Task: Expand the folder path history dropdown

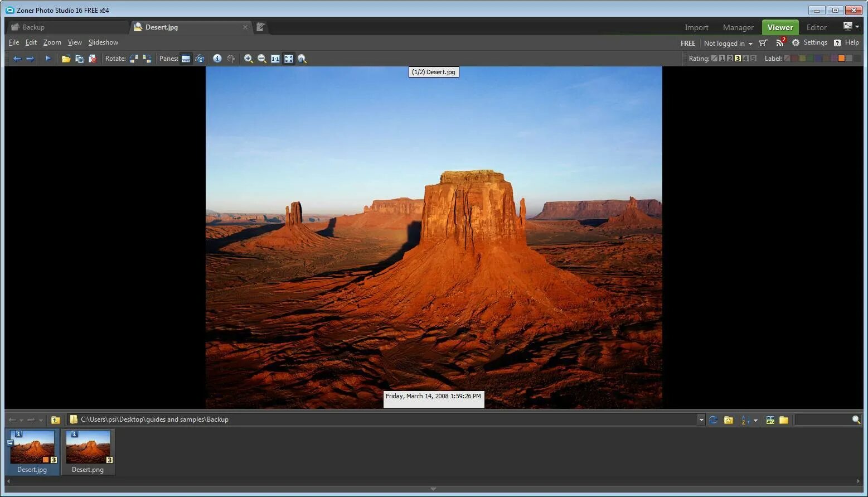Action: pyautogui.click(x=701, y=420)
